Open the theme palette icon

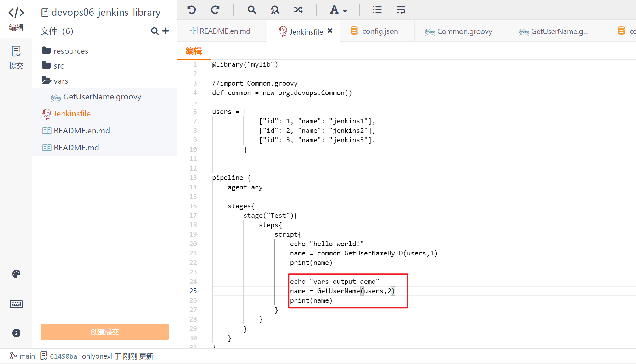16,274
